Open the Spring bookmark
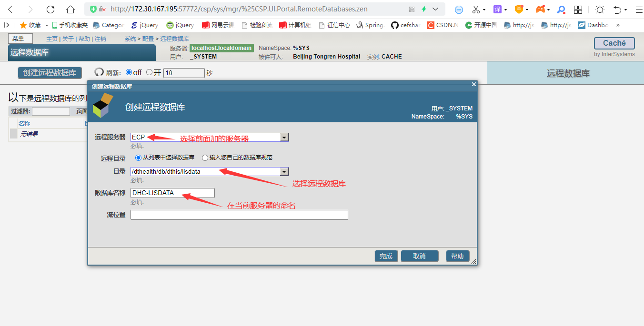644x326 pixels. [370, 25]
